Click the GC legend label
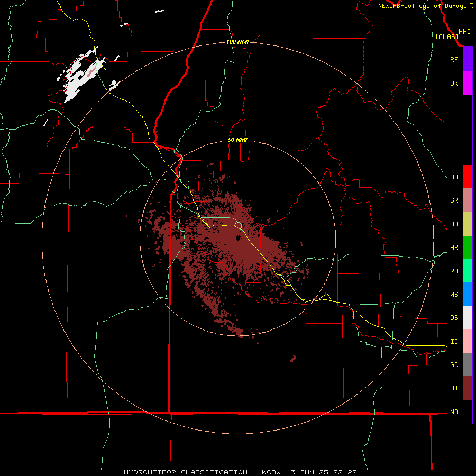The image size is (476, 476). click(x=454, y=365)
